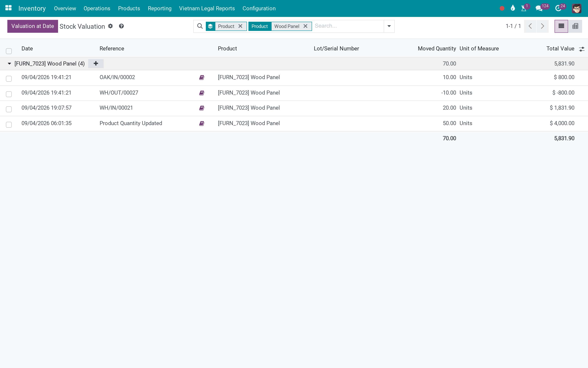Open the activities clock icon showing 24
Viewport: 588px width, 368px height.
pyautogui.click(x=558, y=8)
